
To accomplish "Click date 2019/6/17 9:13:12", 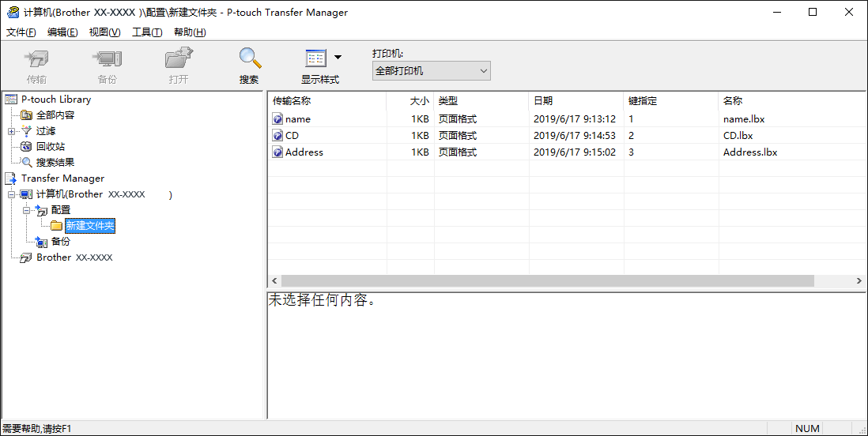I will [x=575, y=119].
